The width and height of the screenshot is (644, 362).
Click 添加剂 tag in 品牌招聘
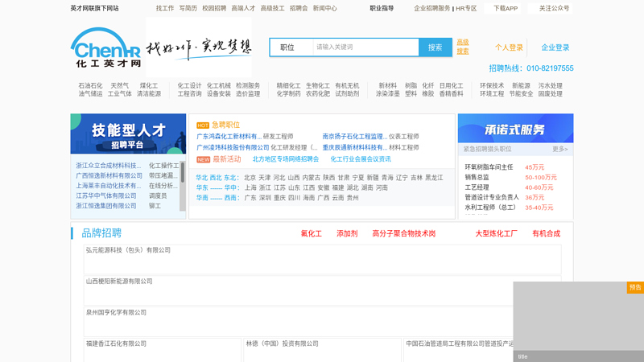(x=347, y=233)
